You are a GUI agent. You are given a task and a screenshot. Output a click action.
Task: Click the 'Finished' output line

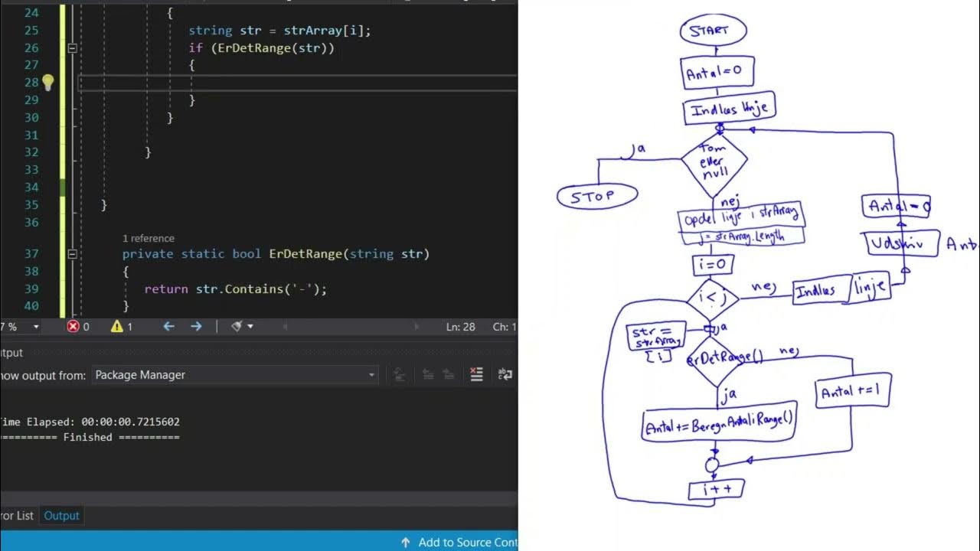(90, 437)
